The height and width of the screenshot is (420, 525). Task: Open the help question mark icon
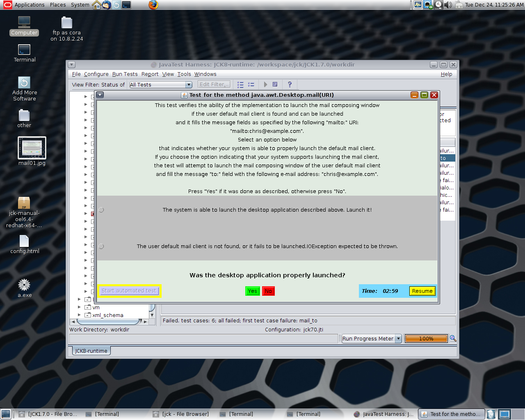[290, 84]
